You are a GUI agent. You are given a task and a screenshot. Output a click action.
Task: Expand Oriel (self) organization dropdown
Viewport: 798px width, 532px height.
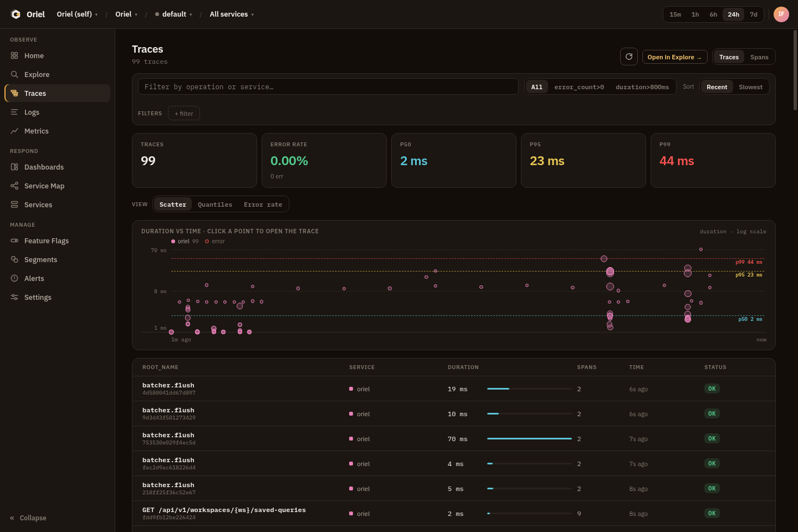click(x=78, y=14)
